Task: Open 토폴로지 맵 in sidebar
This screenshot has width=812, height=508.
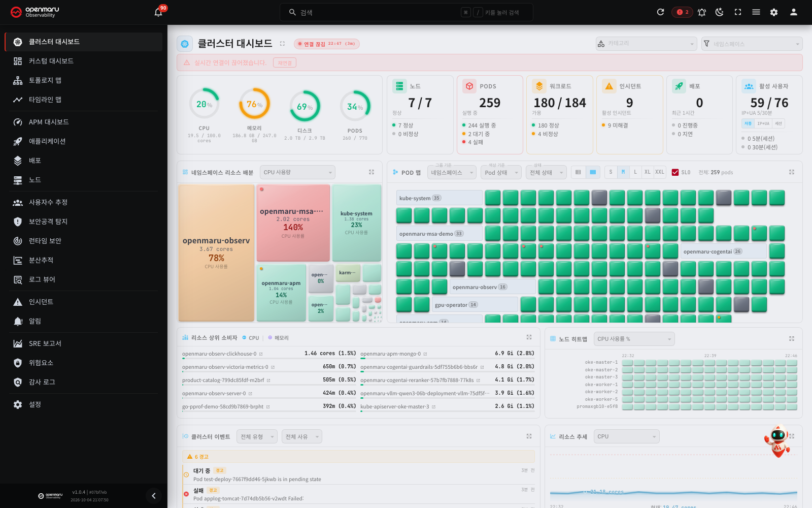Action: [x=84, y=80]
